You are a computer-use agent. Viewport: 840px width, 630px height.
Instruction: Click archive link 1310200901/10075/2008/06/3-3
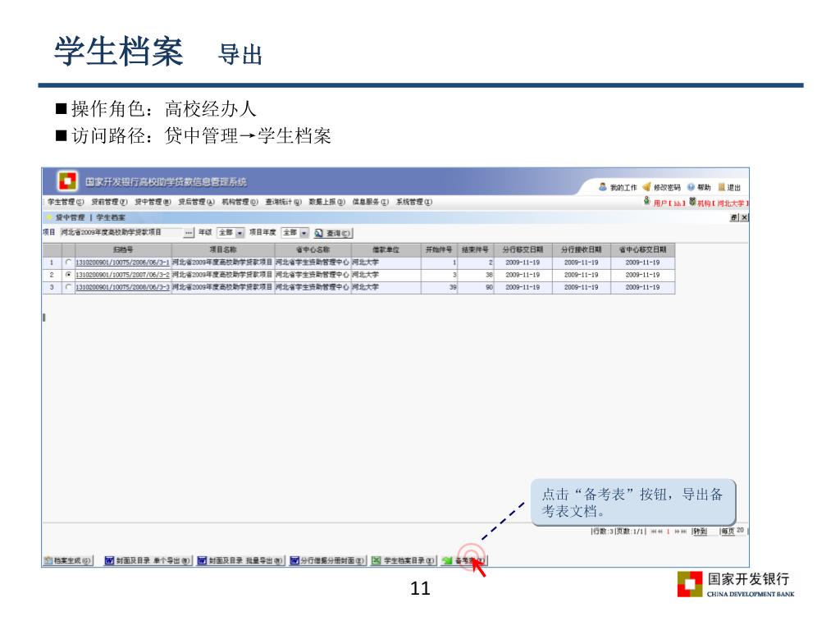pyautogui.click(x=122, y=287)
